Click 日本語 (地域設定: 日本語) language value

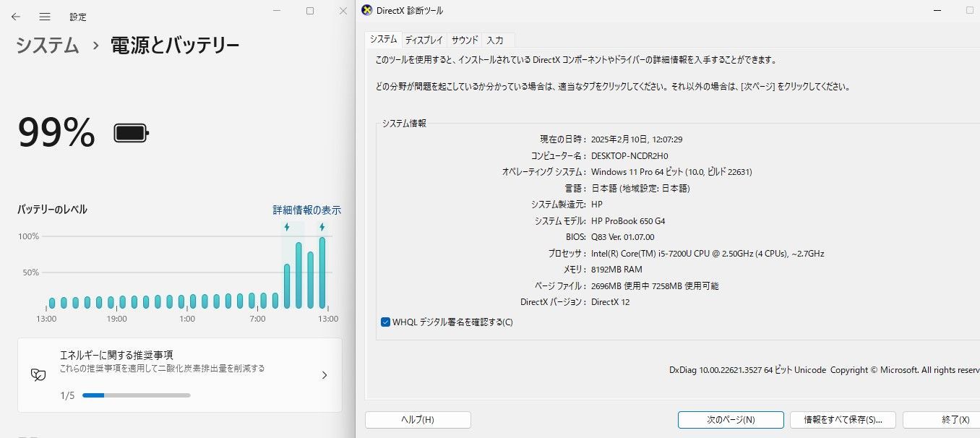(640, 189)
